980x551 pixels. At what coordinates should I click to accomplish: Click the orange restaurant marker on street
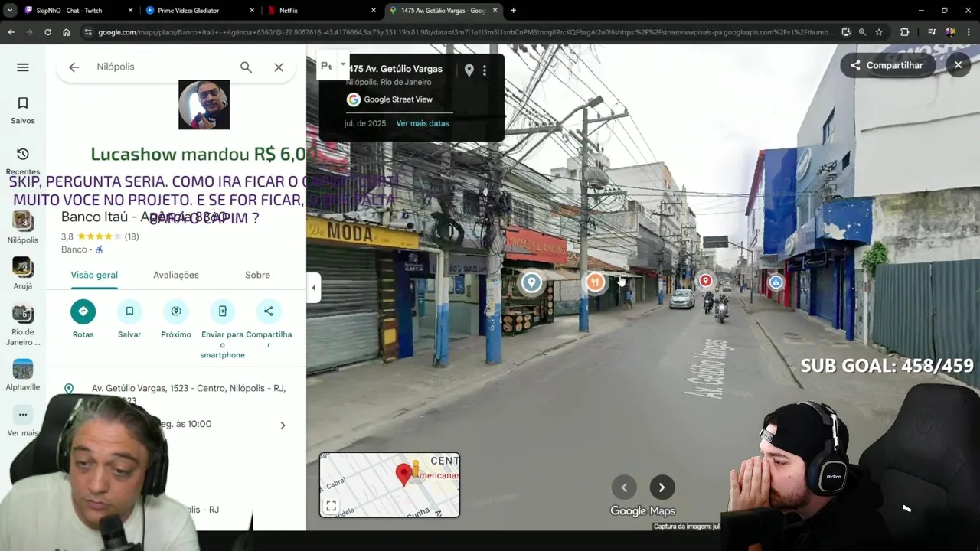point(595,282)
